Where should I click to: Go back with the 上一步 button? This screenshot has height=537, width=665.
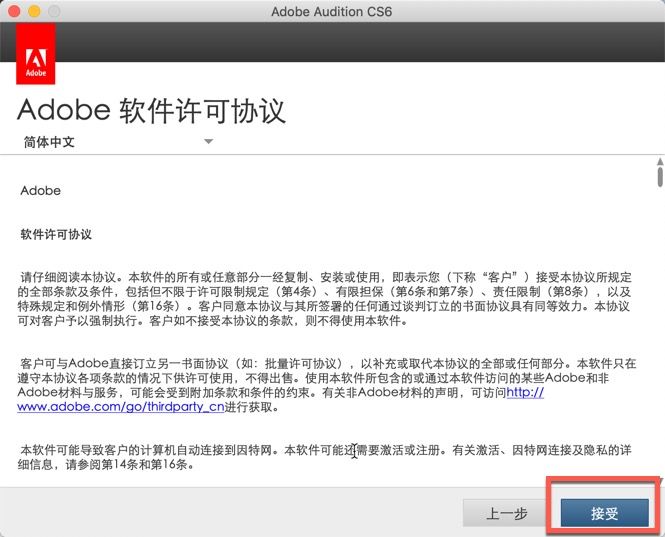(507, 513)
